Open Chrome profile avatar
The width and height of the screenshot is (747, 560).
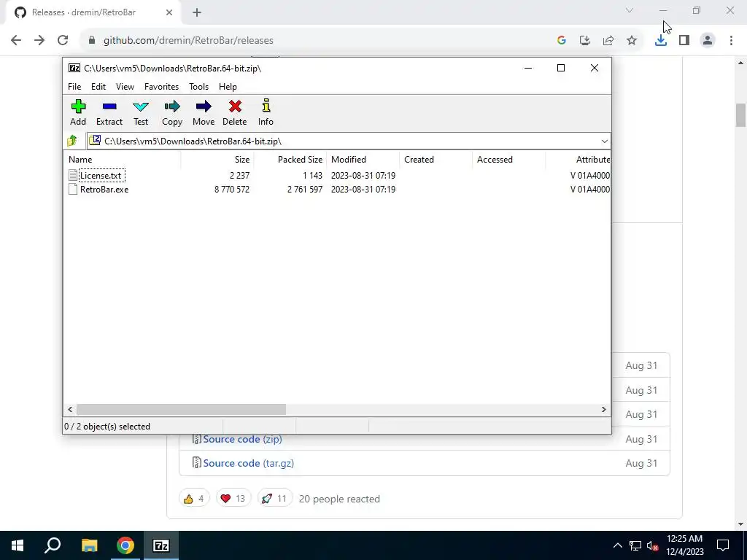click(x=708, y=41)
